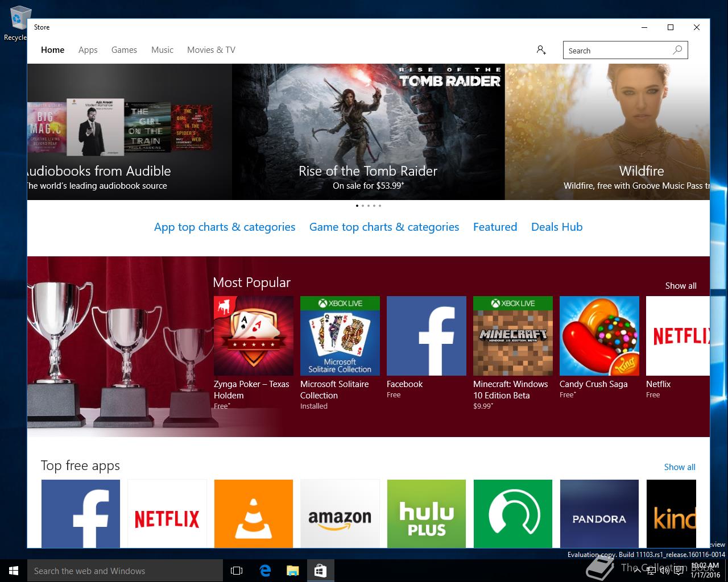The width and height of the screenshot is (728, 582).
Task: Open Audiobooks from Audible banner
Action: pos(130,132)
